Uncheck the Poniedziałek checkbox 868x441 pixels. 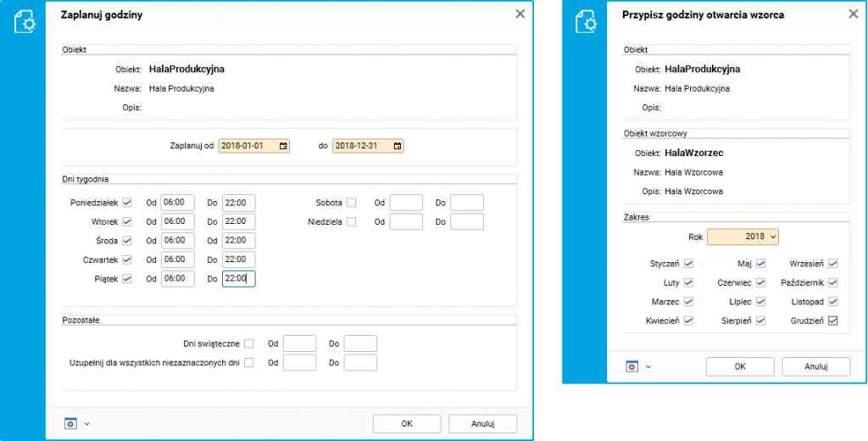coord(127,203)
